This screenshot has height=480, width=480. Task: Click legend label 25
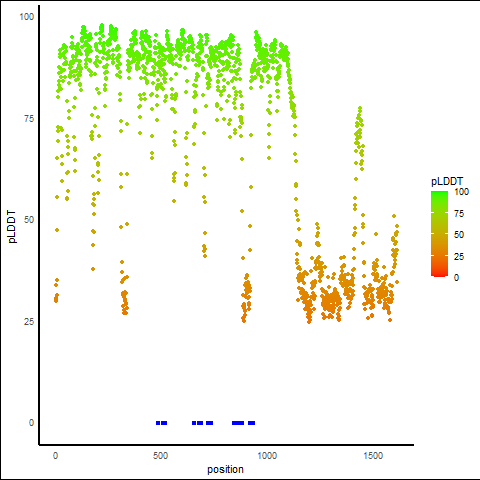(459, 256)
